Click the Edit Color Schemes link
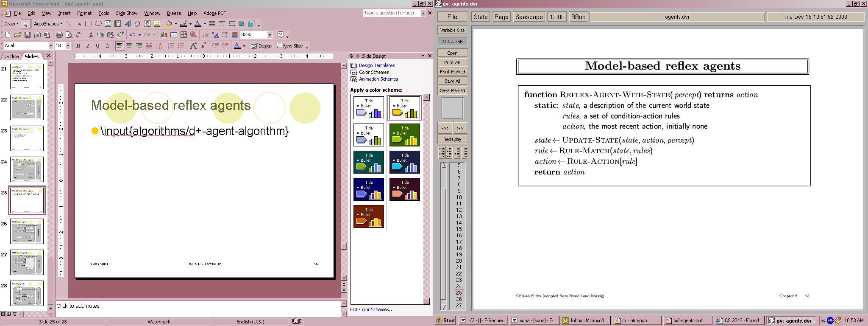Image resolution: width=868 pixels, height=326 pixels. [371, 309]
